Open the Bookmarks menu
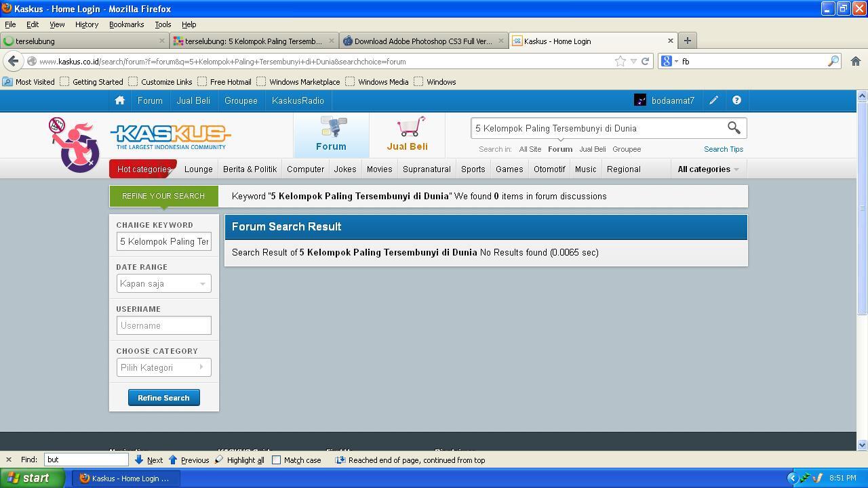 coord(126,24)
